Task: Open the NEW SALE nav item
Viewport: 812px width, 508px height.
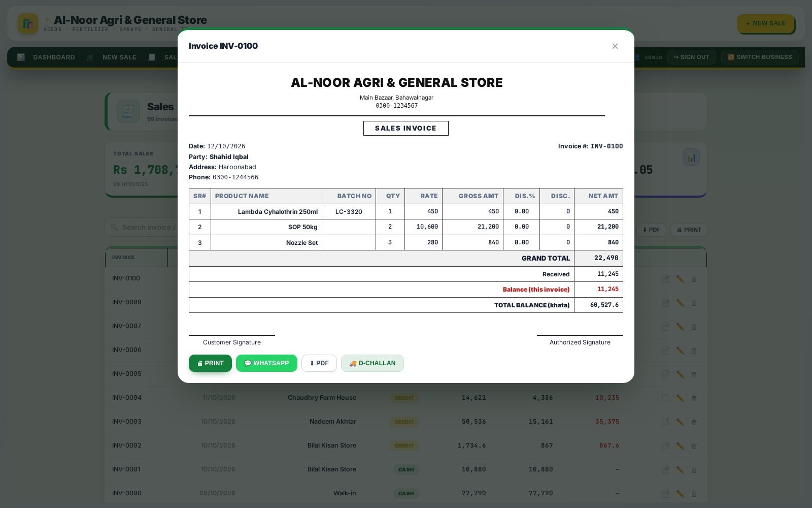Action: 112,57
